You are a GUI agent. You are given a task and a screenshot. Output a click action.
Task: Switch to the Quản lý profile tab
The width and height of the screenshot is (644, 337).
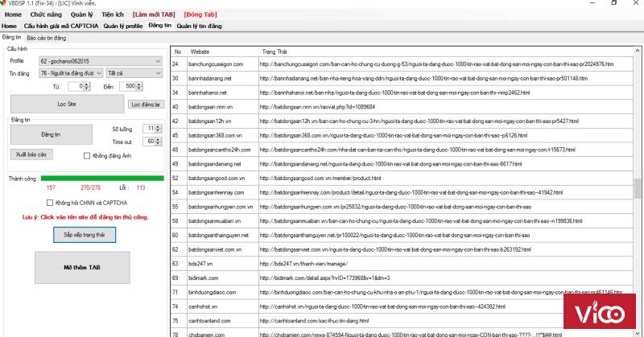[123, 26]
